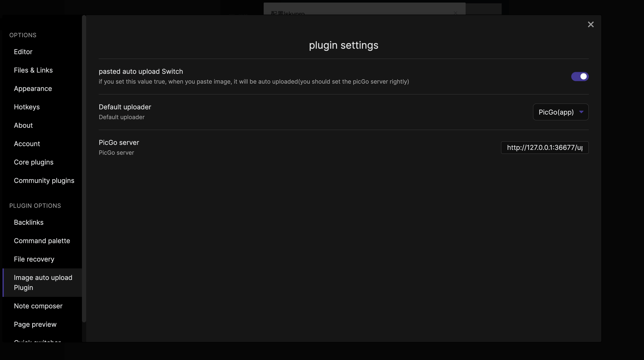Click the Image auto upload Plugin tab
Screen dimensions: 644x360
click(x=43, y=283)
